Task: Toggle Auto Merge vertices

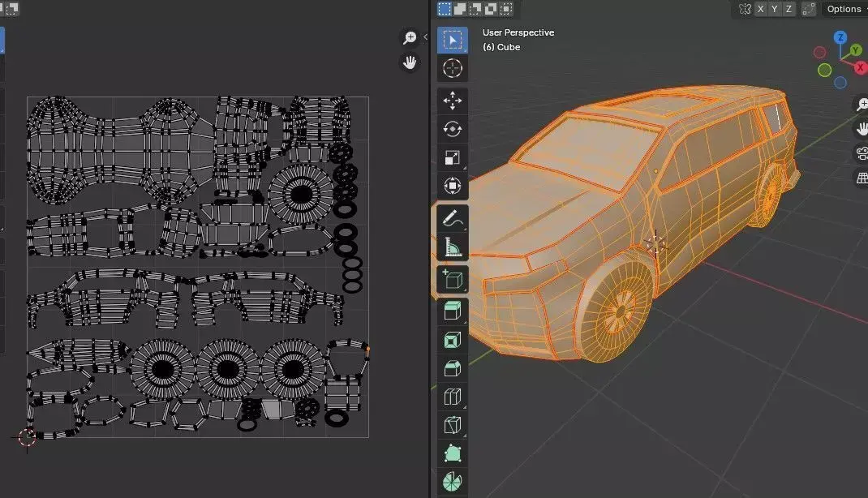Action: 809,9
